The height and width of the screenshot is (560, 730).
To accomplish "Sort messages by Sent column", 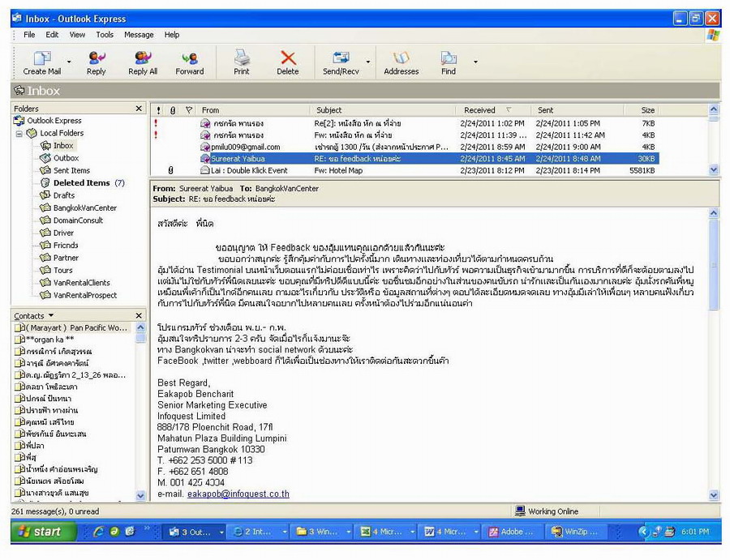I will pyautogui.click(x=578, y=110).
